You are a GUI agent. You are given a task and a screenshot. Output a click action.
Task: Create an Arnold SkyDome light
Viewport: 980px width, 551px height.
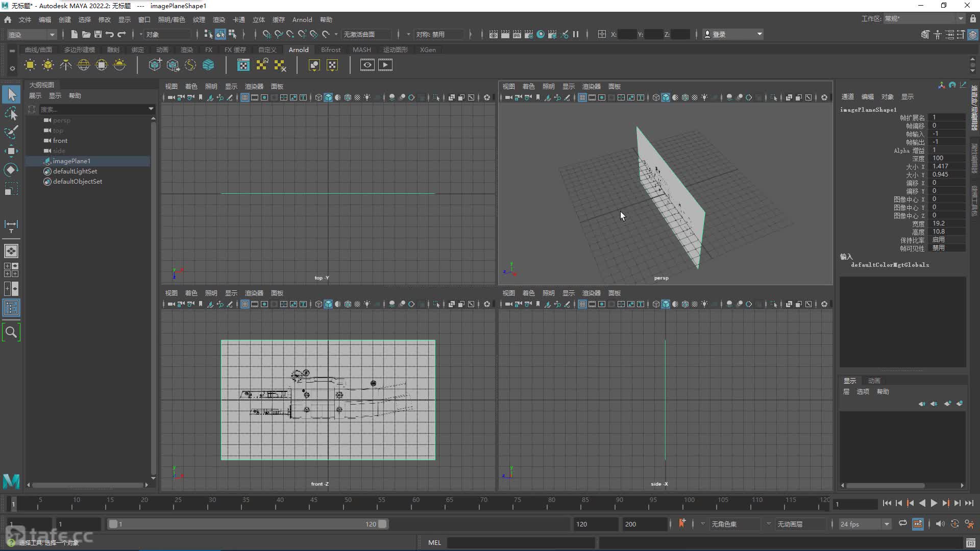[84, 65]
